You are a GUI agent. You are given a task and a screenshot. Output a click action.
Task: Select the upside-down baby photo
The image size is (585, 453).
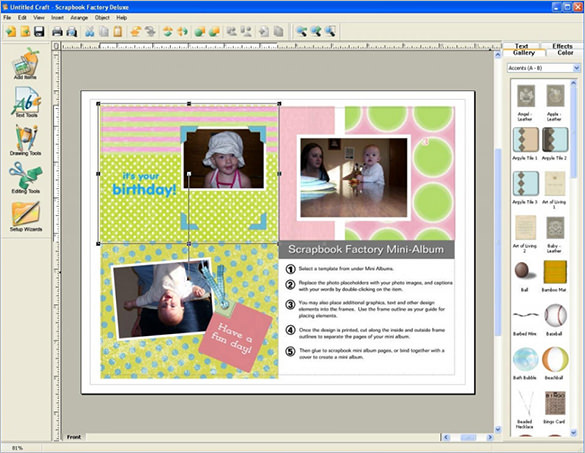[163, 299]
